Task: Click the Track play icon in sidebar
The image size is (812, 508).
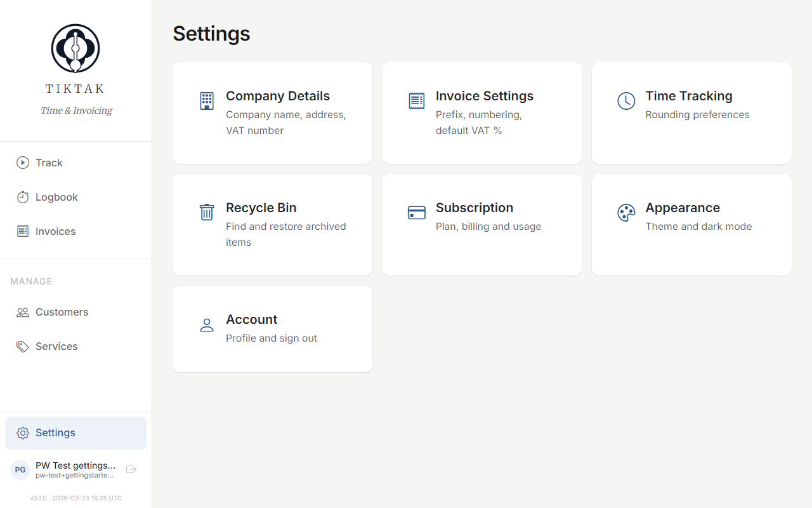Action: [x=23, y=163]
